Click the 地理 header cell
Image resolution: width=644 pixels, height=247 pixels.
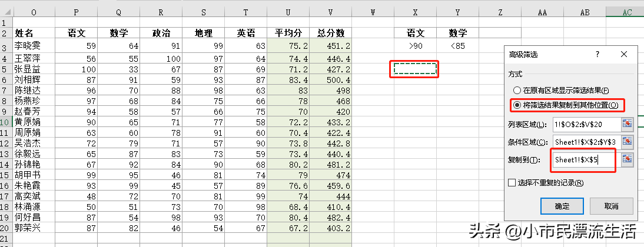[x=203, y=33]
